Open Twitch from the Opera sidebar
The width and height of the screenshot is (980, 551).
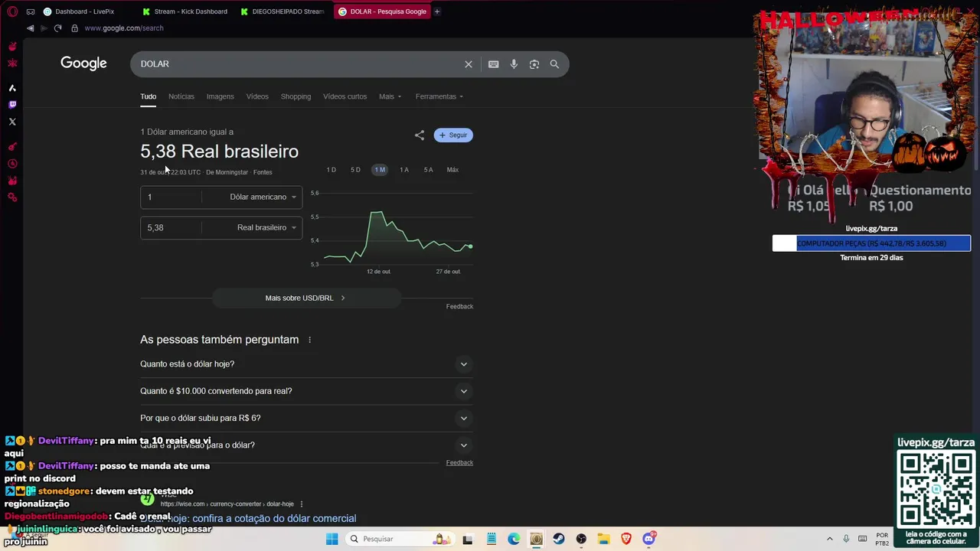(12, 105)
